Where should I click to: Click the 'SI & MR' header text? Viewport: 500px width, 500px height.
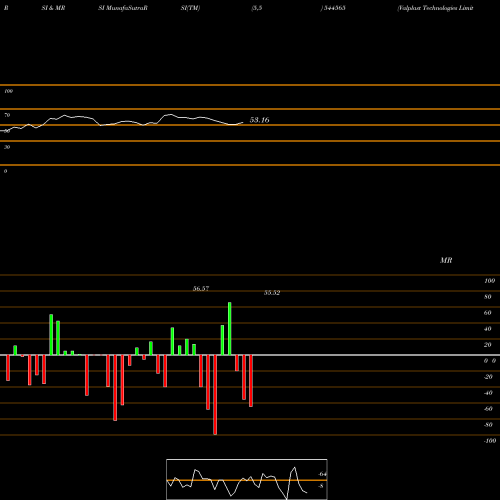pyautogui.click(x=53, y=8)
